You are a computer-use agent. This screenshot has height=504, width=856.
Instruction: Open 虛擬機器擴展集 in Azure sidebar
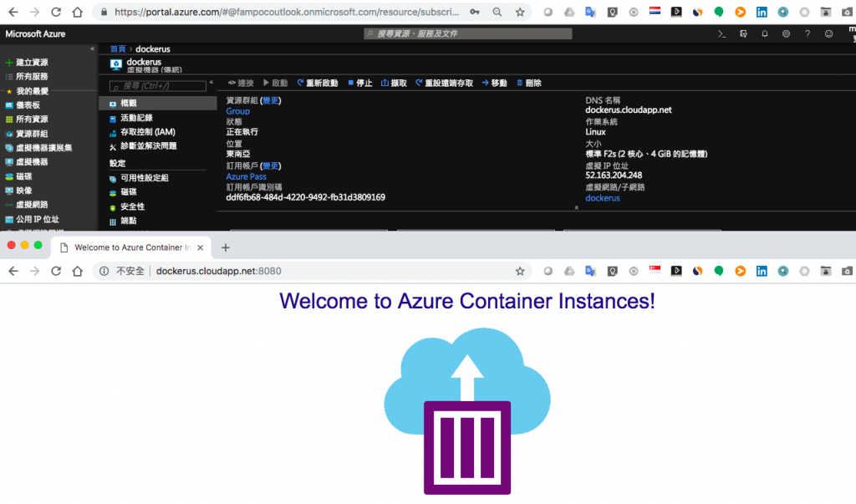[x=43, y=148]
